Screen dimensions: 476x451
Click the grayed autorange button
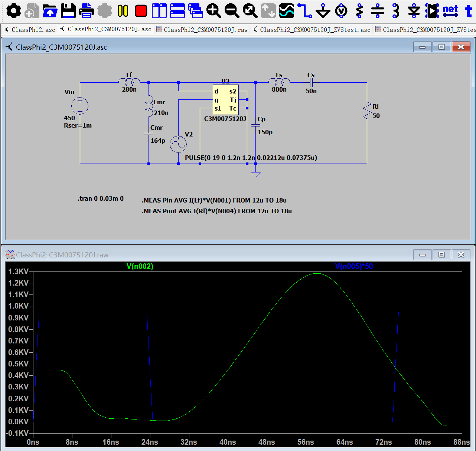pyautogui.click(x=268, y=11)
